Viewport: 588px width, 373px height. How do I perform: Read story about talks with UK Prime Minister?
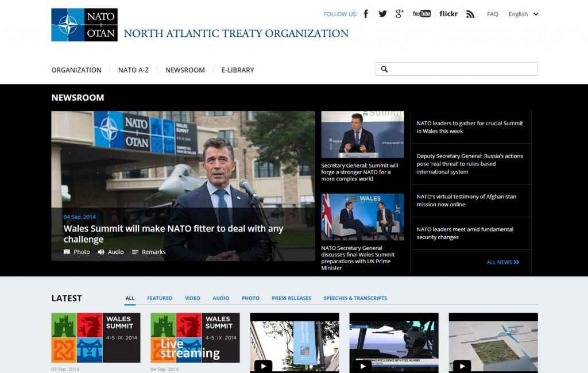click(x=358, y=258)
